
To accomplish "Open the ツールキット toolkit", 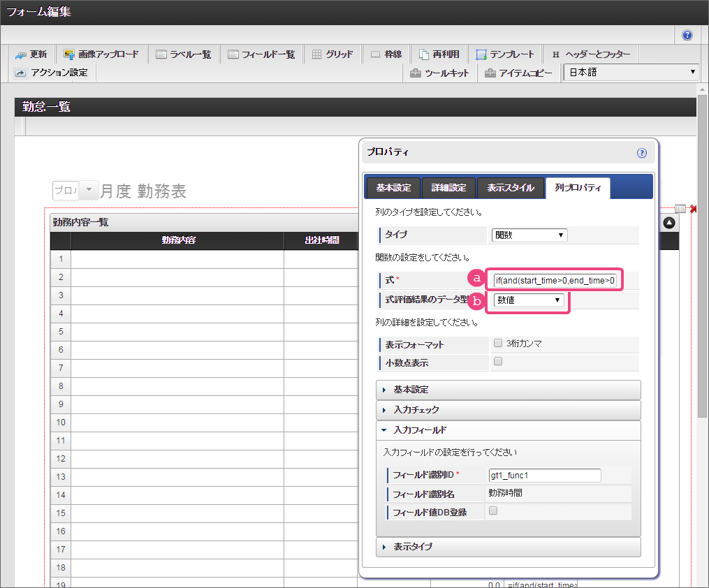I will 439,73.
